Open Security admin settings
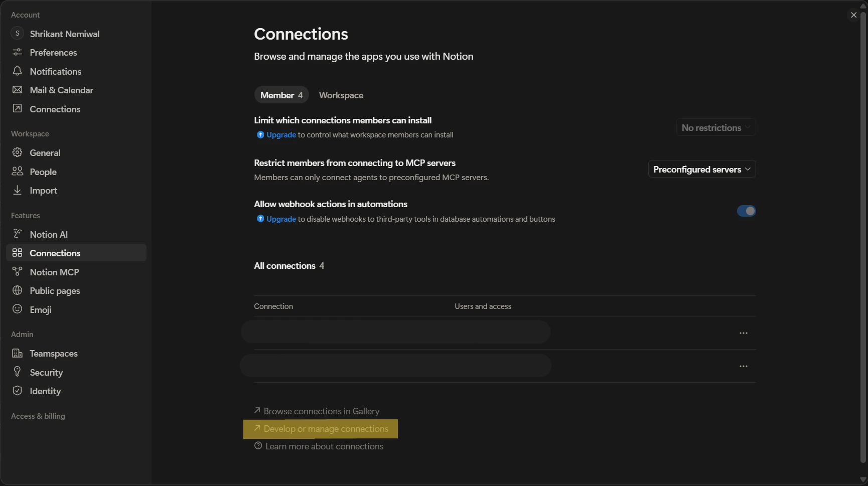The width and height of the screenshot is (868, 486). [x=76, y=372]
